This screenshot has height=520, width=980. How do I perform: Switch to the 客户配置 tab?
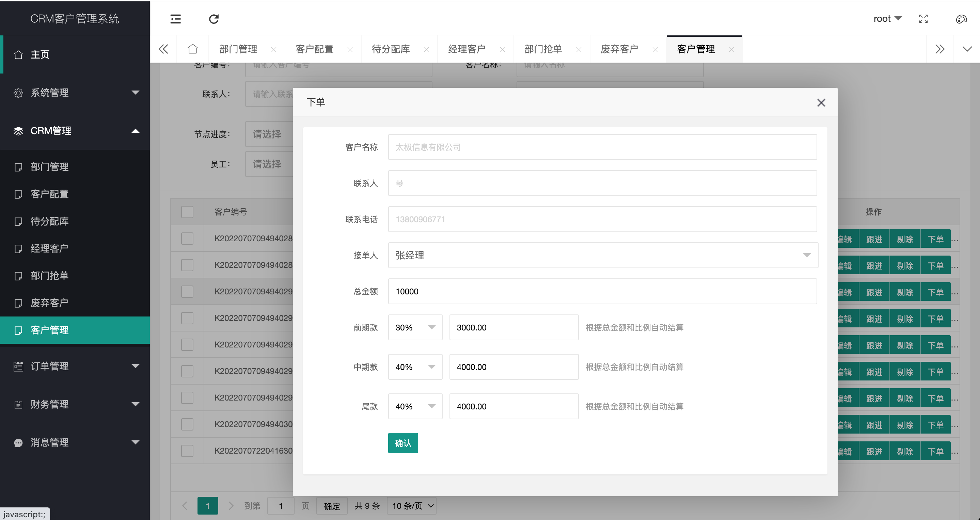pos(315,49)
